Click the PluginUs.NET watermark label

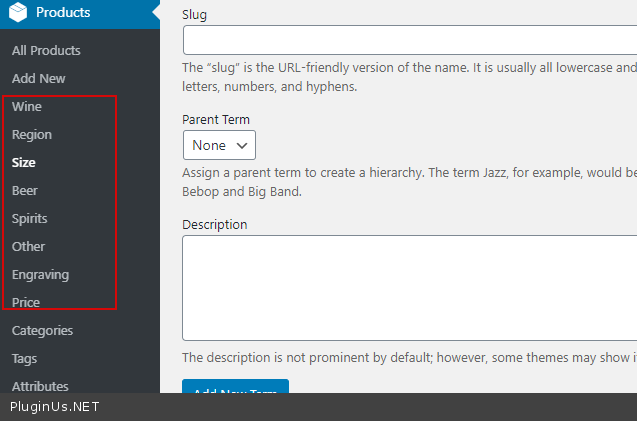pyautogui.click(x=55, y=407)
